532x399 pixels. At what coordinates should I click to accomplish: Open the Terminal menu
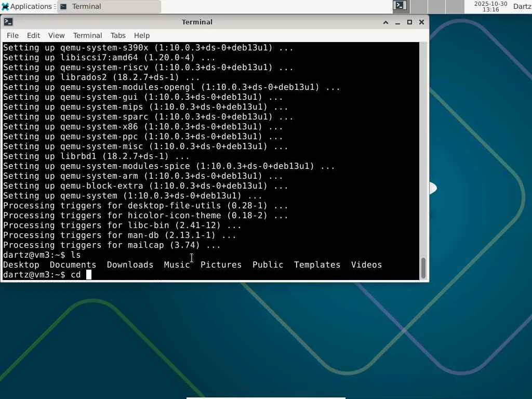(x=87, y=35)
